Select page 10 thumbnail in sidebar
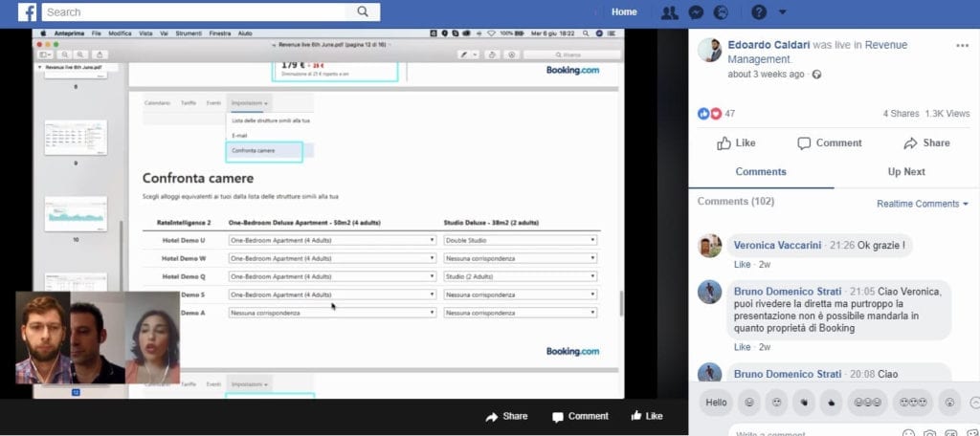 point(76,213)
